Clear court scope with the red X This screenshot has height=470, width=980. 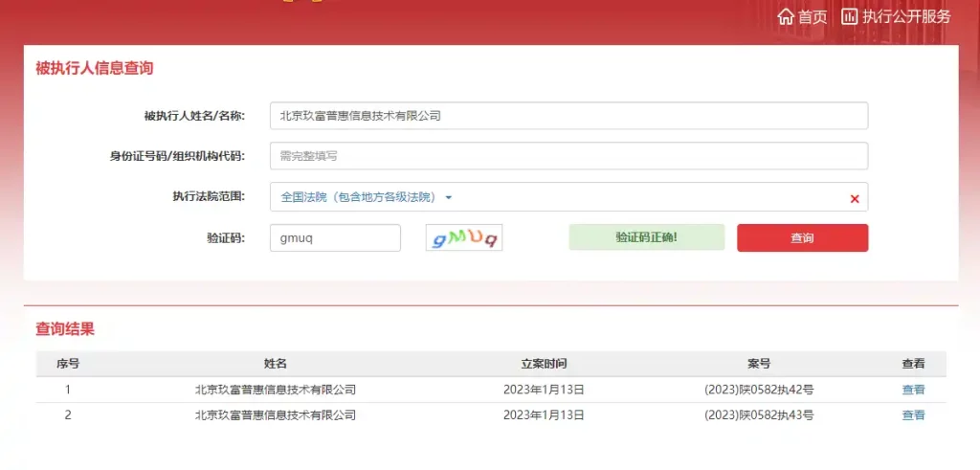(855, 198)
